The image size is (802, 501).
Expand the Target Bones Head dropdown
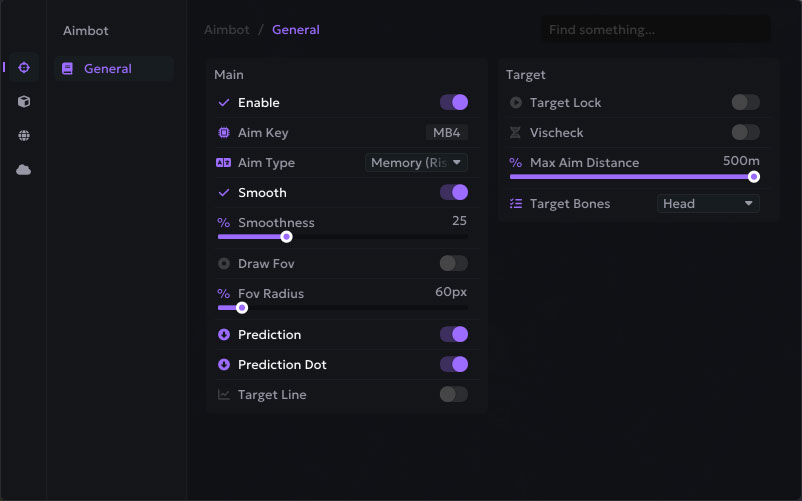pos(708,204)
